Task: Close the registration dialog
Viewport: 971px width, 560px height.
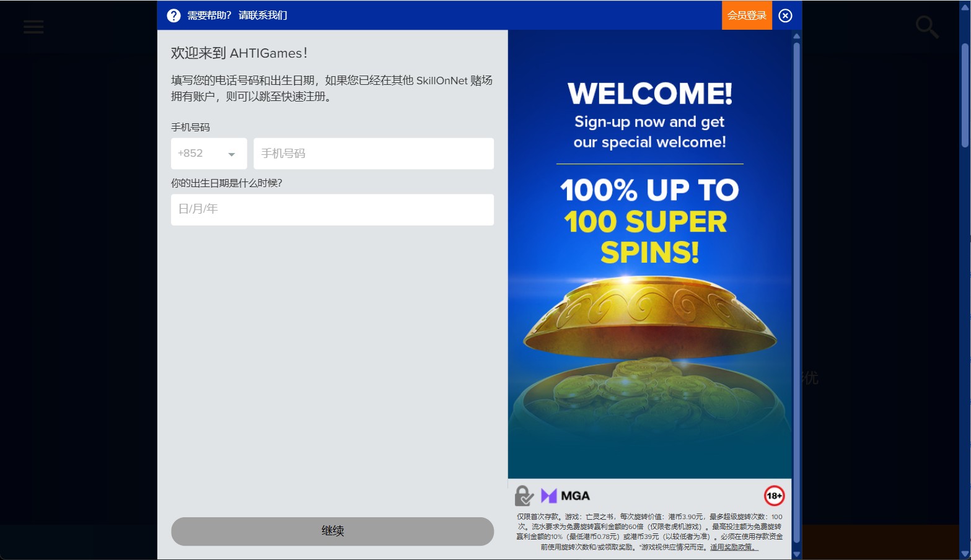Action: 785,15
